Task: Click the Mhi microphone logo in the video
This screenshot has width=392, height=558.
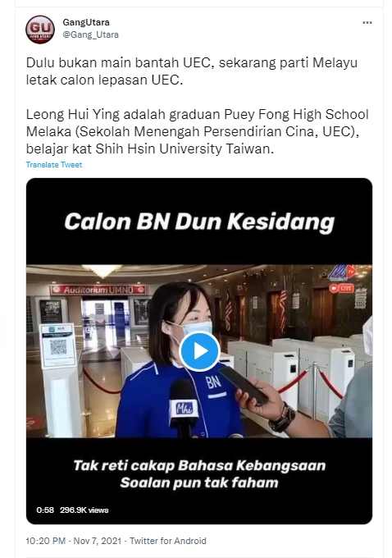Action: tap(184, 409)
